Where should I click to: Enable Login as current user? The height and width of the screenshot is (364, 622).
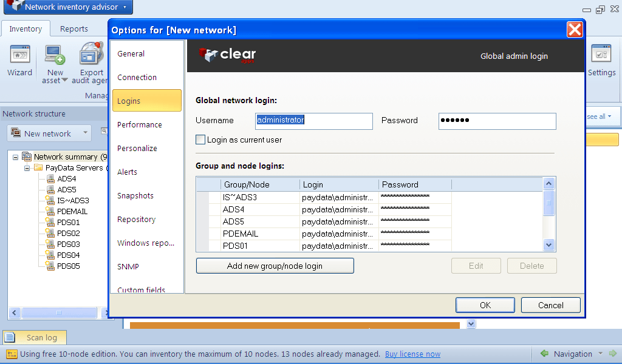coord(200,140)
